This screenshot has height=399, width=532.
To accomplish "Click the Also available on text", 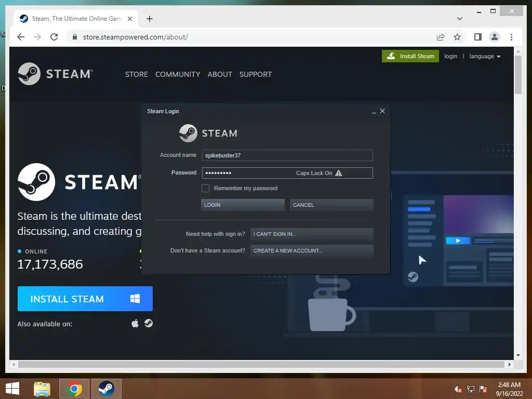I will (x=45, y=324).
